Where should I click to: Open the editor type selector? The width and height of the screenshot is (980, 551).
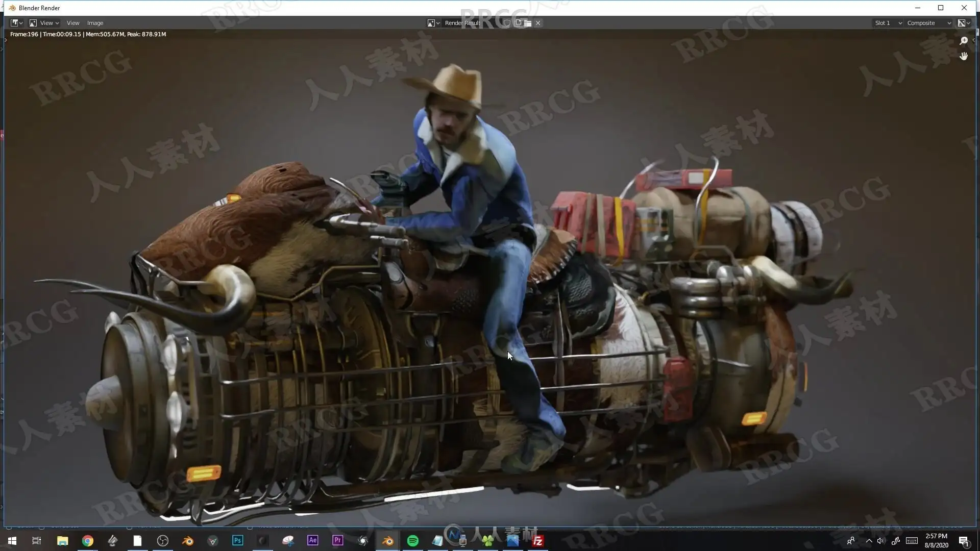click(x=16, y=23)
